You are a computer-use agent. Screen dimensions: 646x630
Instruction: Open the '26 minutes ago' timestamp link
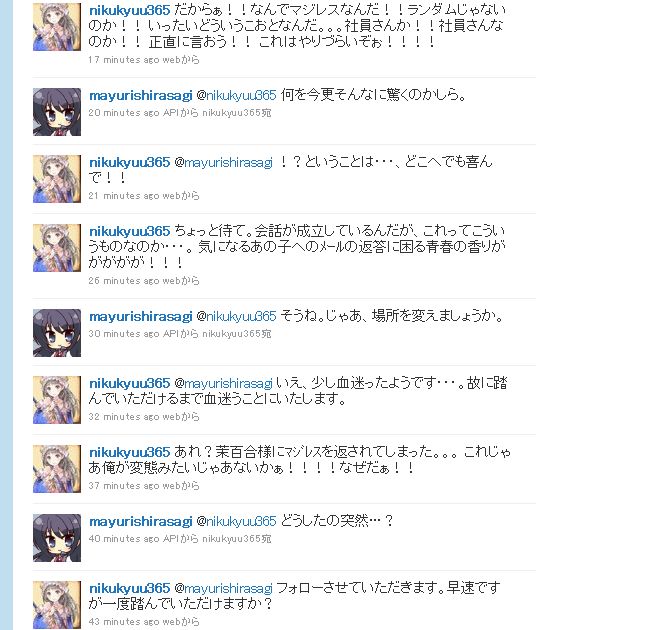pos(124,281)
